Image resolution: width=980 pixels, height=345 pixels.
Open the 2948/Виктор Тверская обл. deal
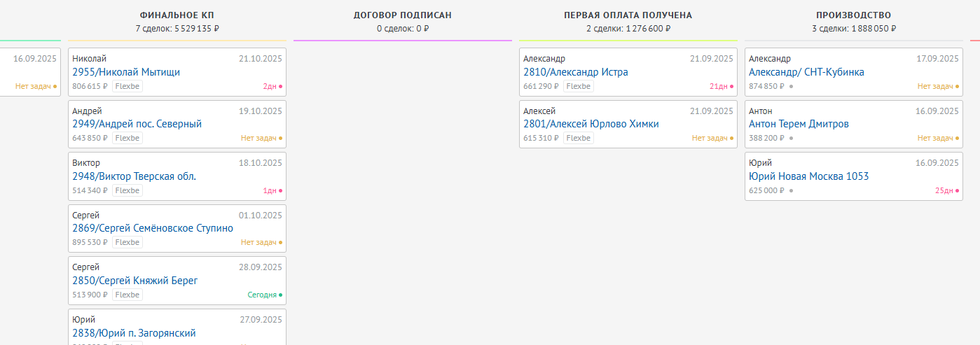tap(134, 176)
